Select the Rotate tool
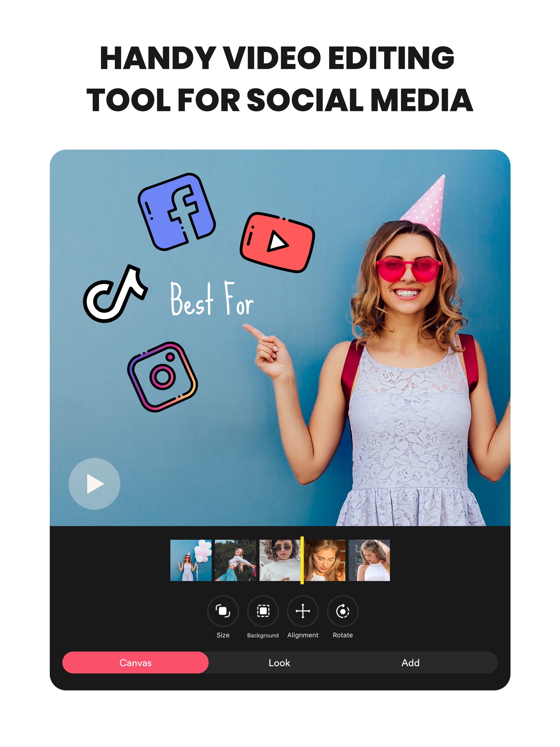 pyautogui.click(x=343, y=611)
